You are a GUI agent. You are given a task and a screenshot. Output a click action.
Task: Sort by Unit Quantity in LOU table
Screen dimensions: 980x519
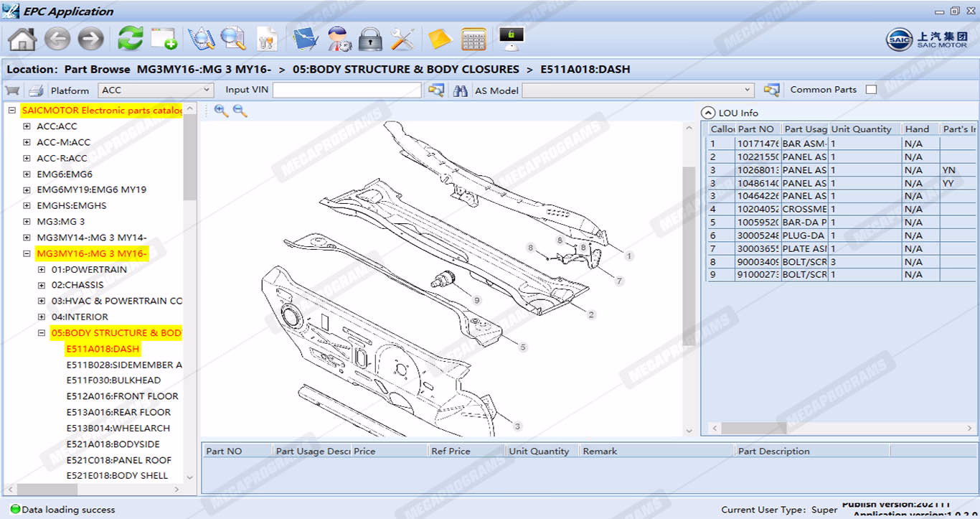pyautogui.click(x=864, y=129)
